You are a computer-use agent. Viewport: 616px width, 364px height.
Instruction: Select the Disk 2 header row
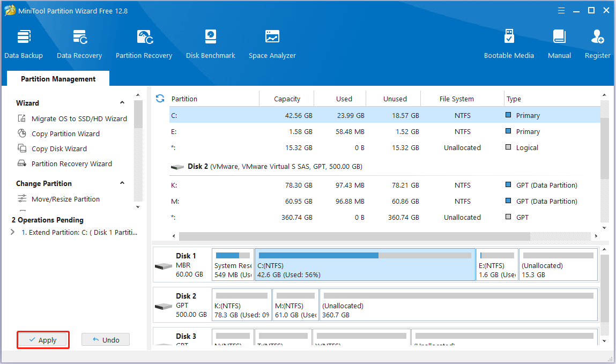384,167
